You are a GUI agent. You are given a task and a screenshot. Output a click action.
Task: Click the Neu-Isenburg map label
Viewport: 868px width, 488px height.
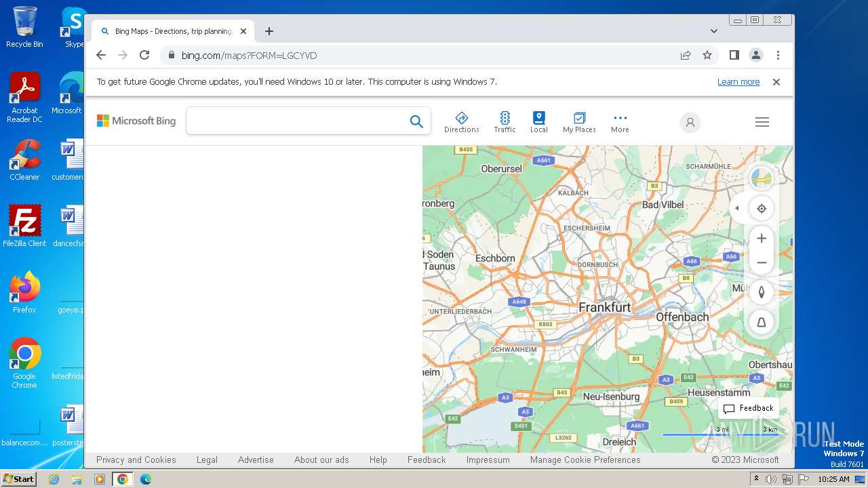coord(611,396)
